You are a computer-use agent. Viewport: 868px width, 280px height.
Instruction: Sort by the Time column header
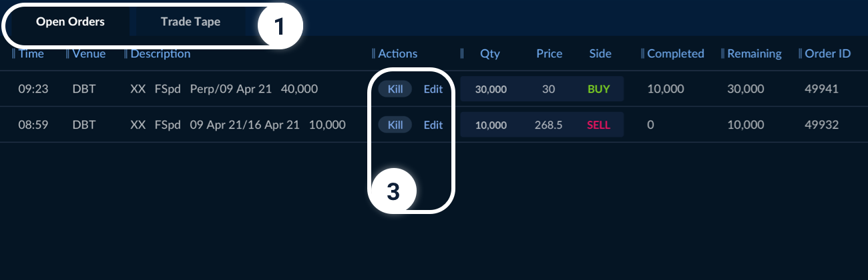(31, 54)
